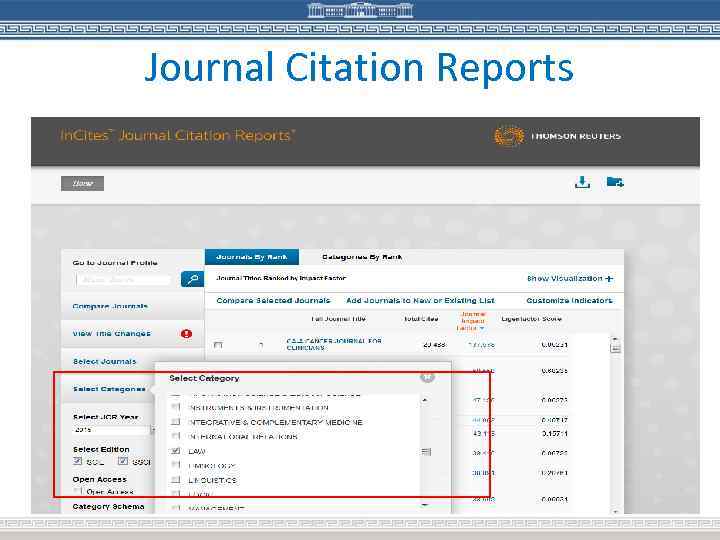Image resolution: width=720 pixels, height=540 pixels.
Task: Enable the Open Access checkbox
Action: pyautogui.click(x=78, y=491)
